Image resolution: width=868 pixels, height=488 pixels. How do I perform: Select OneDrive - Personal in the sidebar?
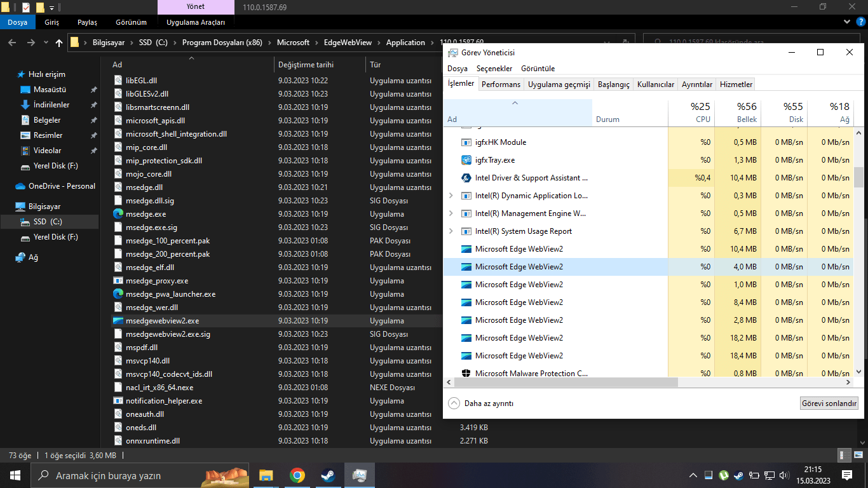coord(62,186)
